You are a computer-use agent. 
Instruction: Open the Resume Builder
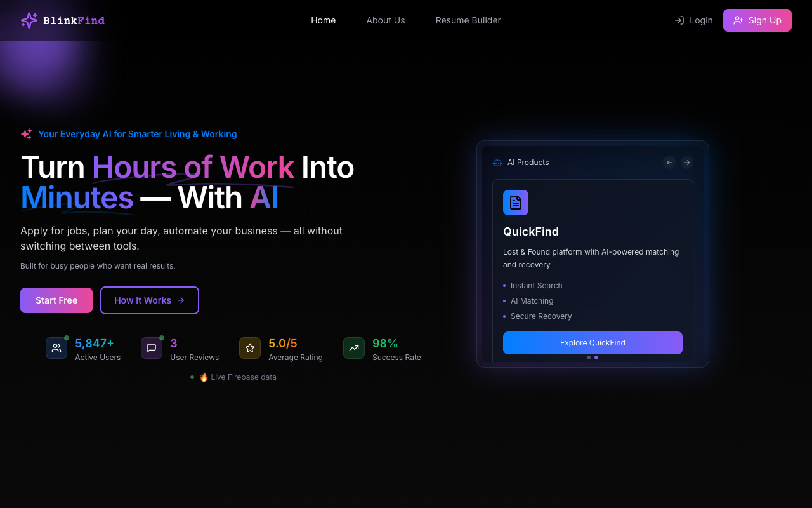468,20
